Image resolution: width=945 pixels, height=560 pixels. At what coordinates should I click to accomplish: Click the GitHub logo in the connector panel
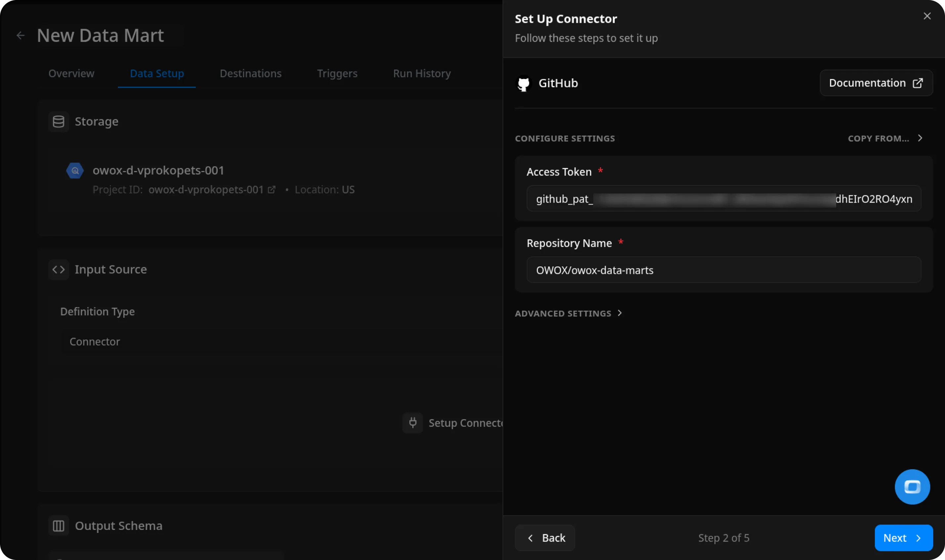click(524, 83)
